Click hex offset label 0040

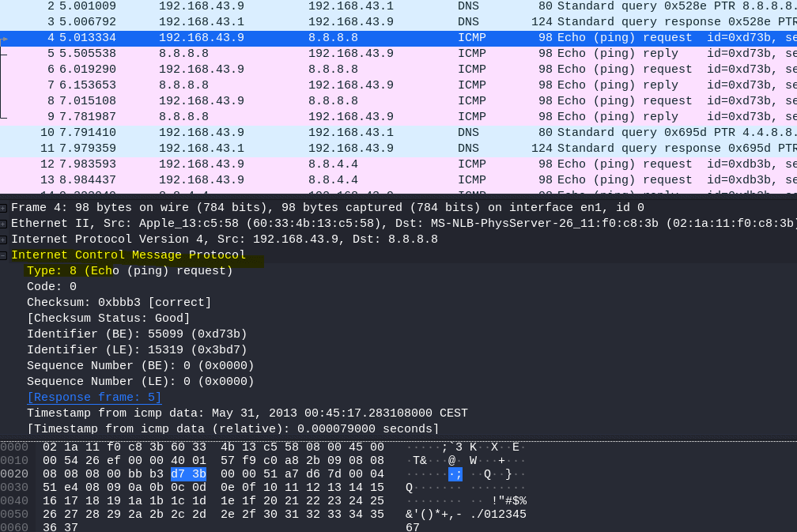14,501
